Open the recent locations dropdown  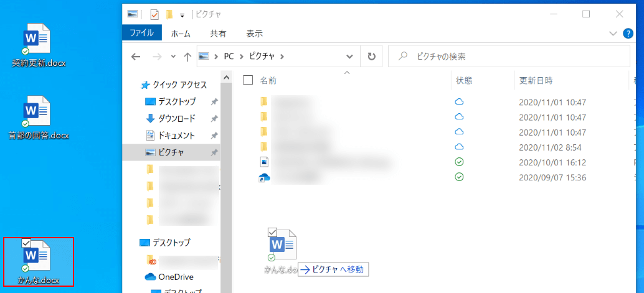click(173, 57)
